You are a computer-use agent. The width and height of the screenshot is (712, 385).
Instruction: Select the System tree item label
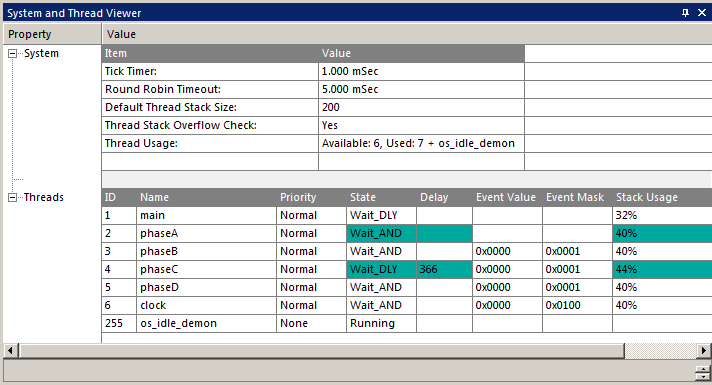[41, 53]
